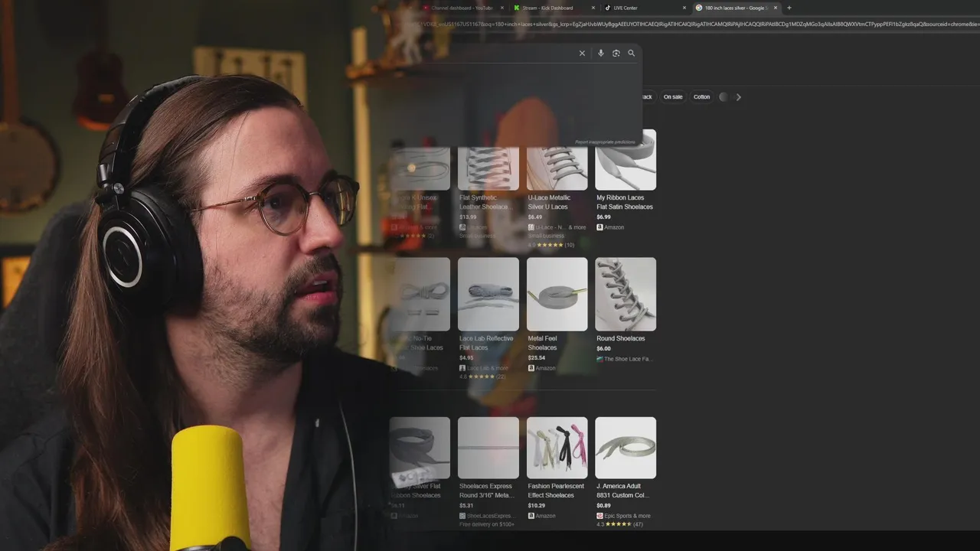Click J. America Adult 8831 Custom title
This screenshot has width=980, height=551.
(x=623, y=491)
